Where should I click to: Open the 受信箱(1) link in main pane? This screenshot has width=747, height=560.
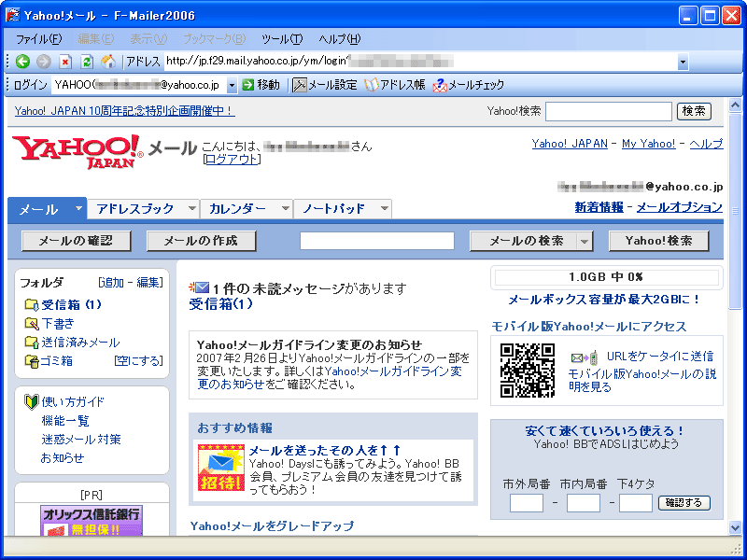click(x=220, y=304)
